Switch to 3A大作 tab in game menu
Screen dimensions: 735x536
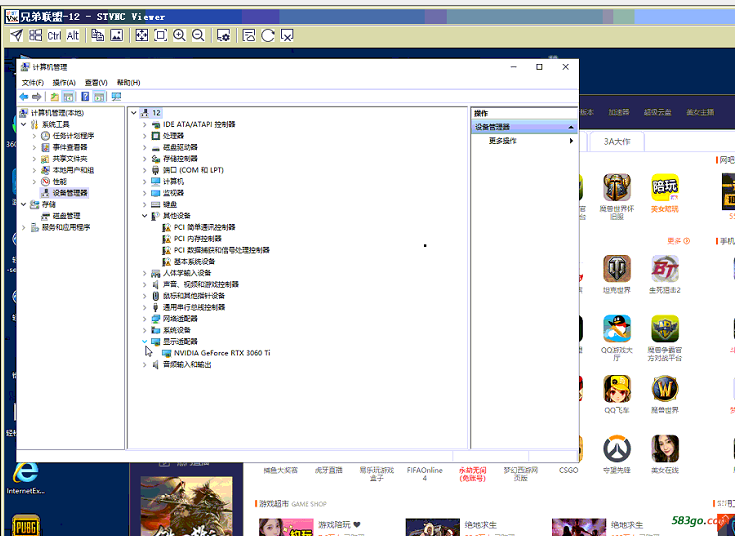point(616,141)
